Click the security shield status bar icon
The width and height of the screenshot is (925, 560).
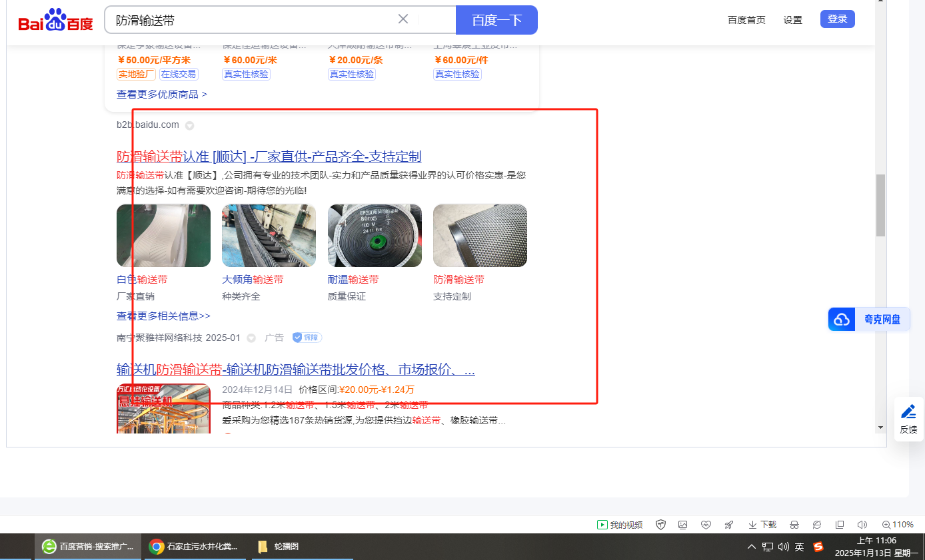coord(661,525)
